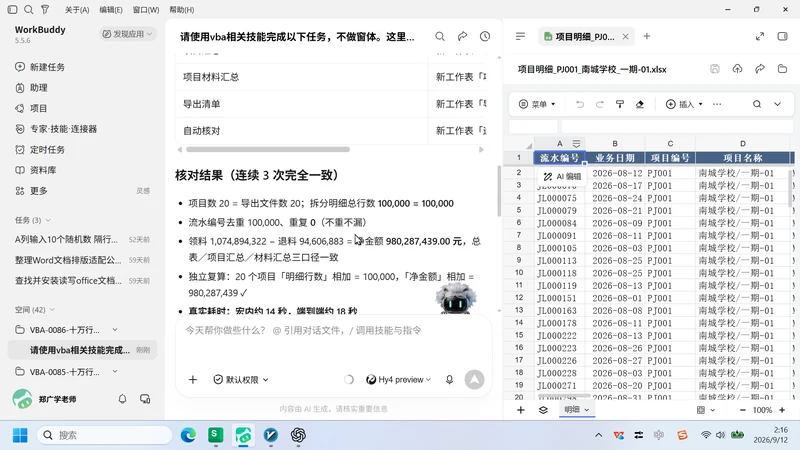This screenshot has width=800, height=450.
Task: Open the 帮助(H) menu
Action: click(182, 10)
